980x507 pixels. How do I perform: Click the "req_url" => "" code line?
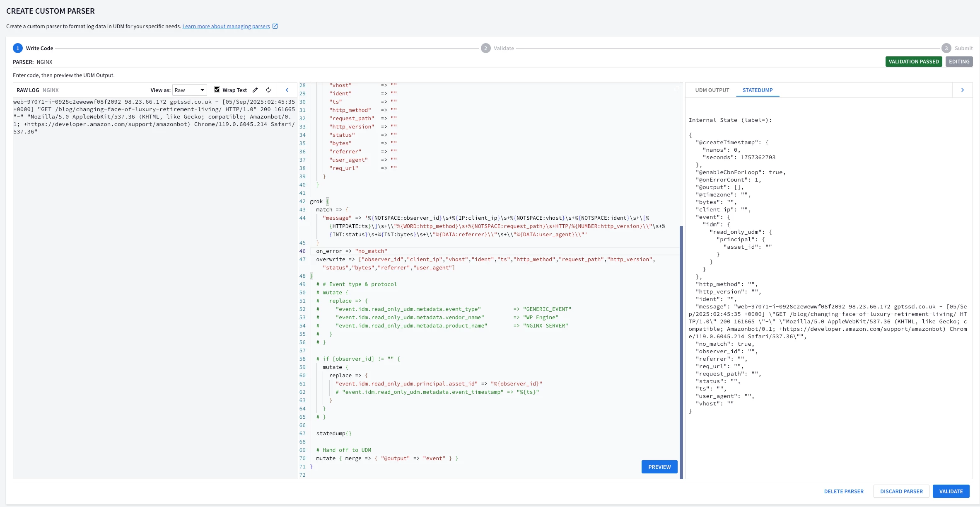363,168
